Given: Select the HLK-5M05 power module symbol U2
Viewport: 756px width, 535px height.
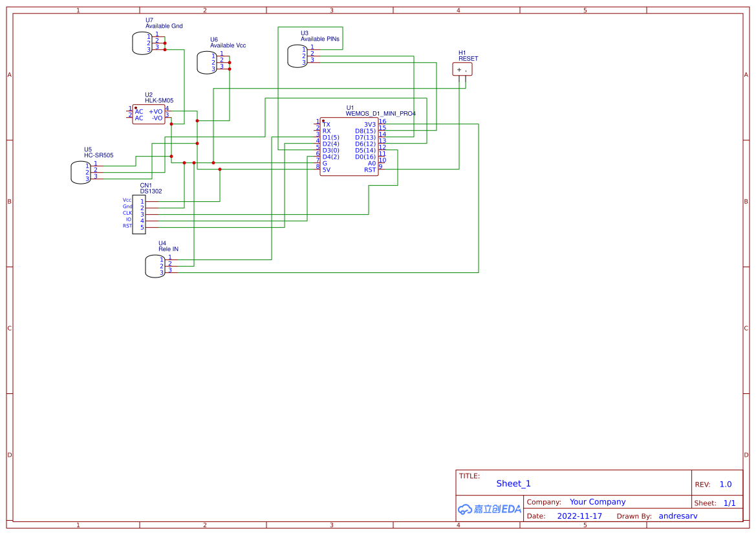Looking at the screenshot, I should click(149, 115).
